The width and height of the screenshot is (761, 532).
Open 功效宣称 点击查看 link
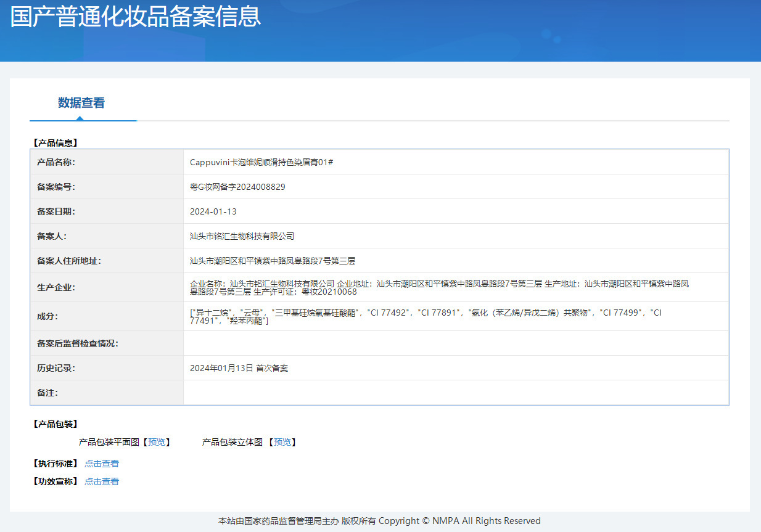click(102, 481)
